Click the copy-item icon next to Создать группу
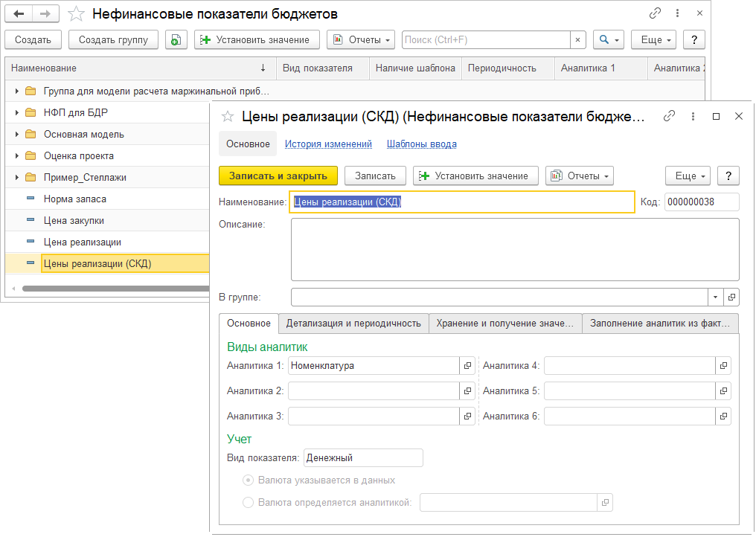The height and width of the screenshot is (537, 756). pos(176,40)
